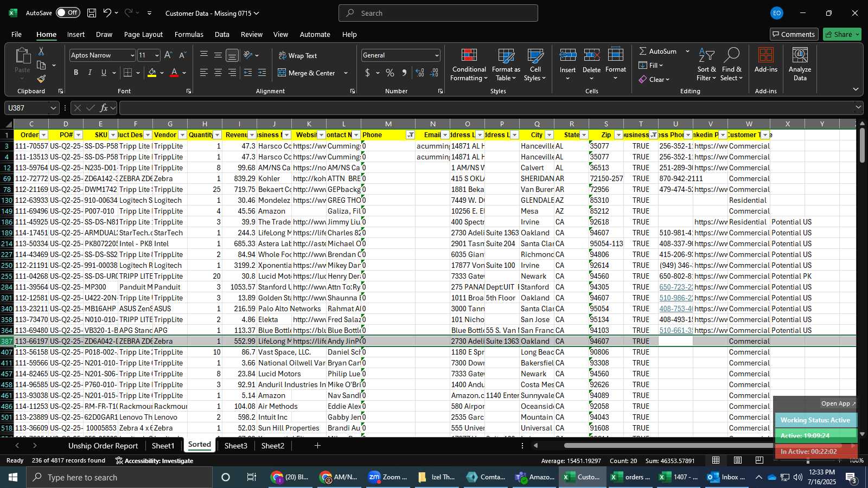Click Increase Decimal icon
Image resolution: width=868 pixels, height=488 pixels.
coord(420,73)
